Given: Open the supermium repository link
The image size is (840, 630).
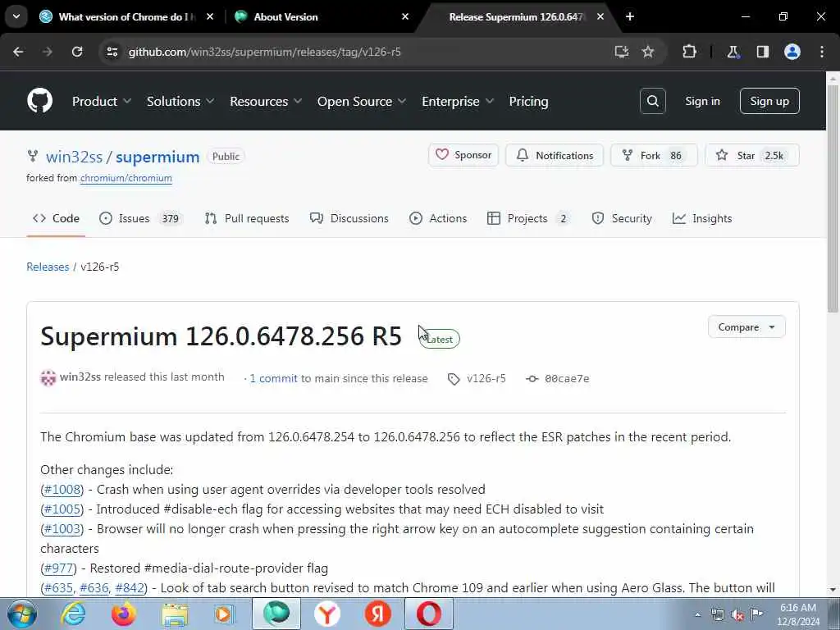Looking at the screenshot, I should coord(157,157).
